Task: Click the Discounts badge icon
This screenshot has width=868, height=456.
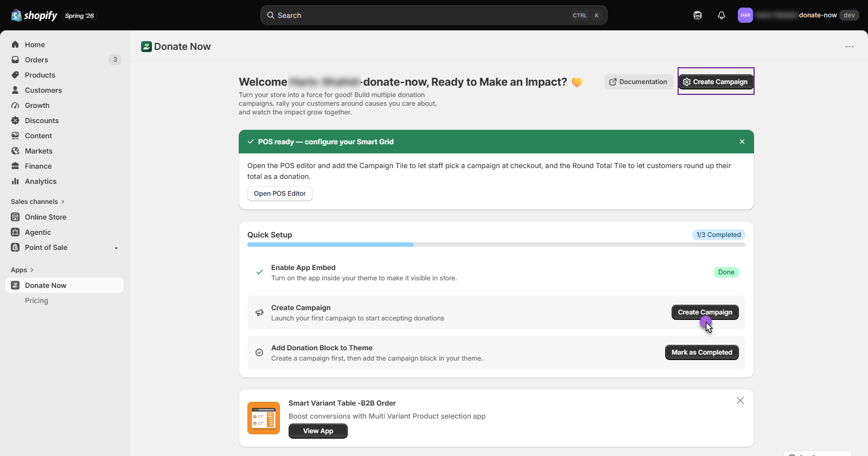Action: pyautogui.click(x=15, y=120)
